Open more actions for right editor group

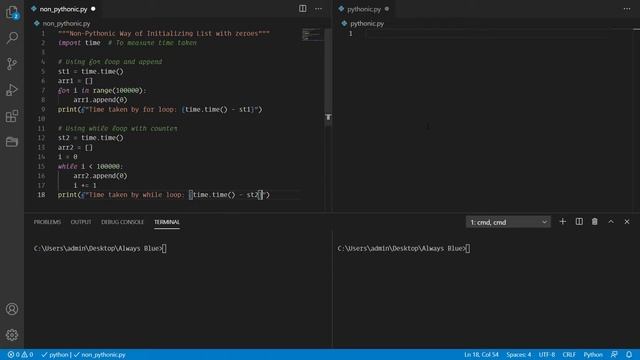627,9
